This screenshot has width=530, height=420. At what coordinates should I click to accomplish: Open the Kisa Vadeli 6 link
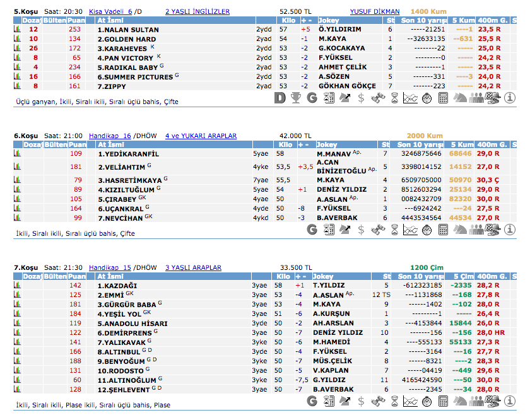click(110, 11)
